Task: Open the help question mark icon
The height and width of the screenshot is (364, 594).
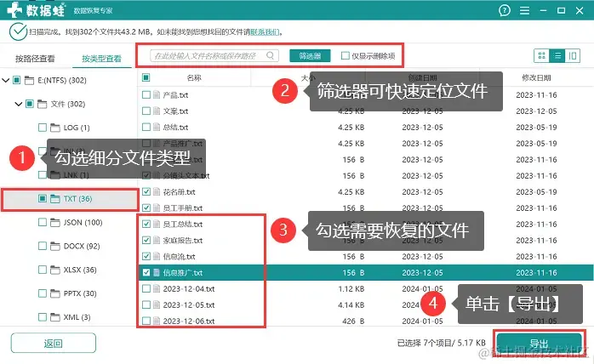Action: (504, 10)
